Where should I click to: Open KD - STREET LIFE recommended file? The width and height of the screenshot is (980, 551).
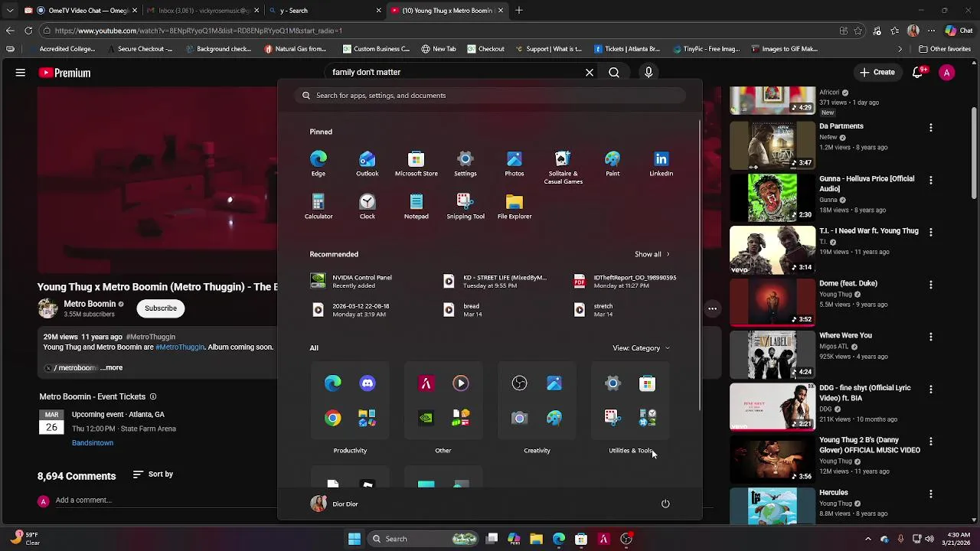[496, 282]
